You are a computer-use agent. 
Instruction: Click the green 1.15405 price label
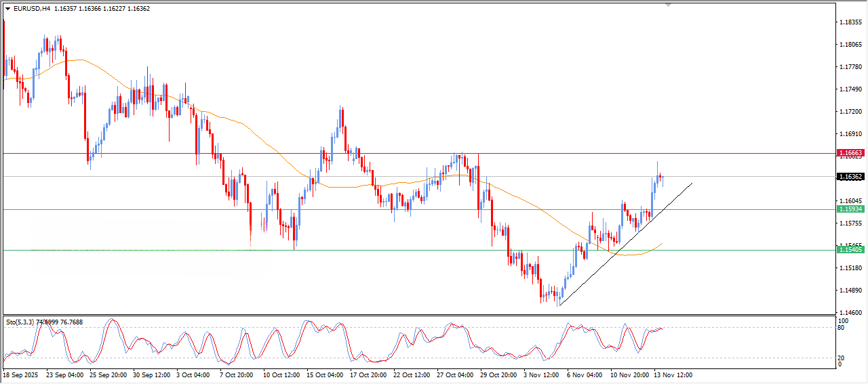click(850, 250)
